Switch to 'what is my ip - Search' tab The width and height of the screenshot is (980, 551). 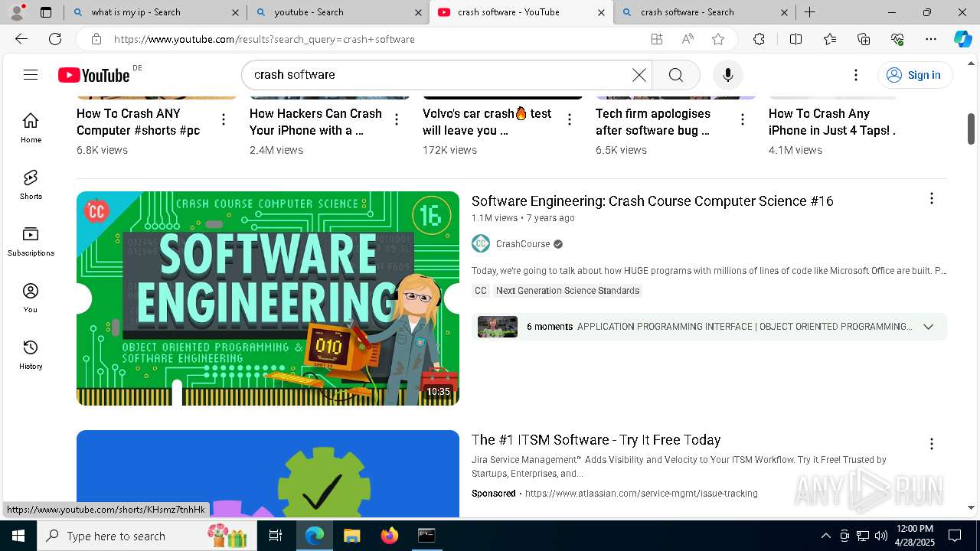[x=155, y=12]
